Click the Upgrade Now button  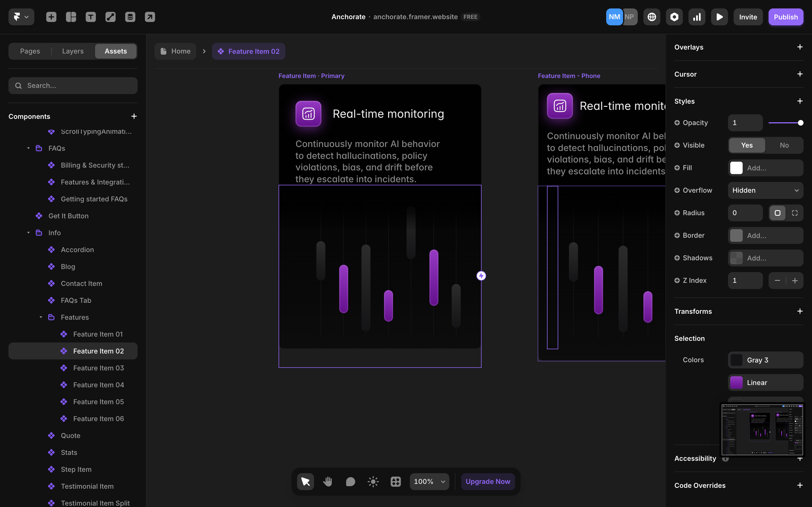487,482
